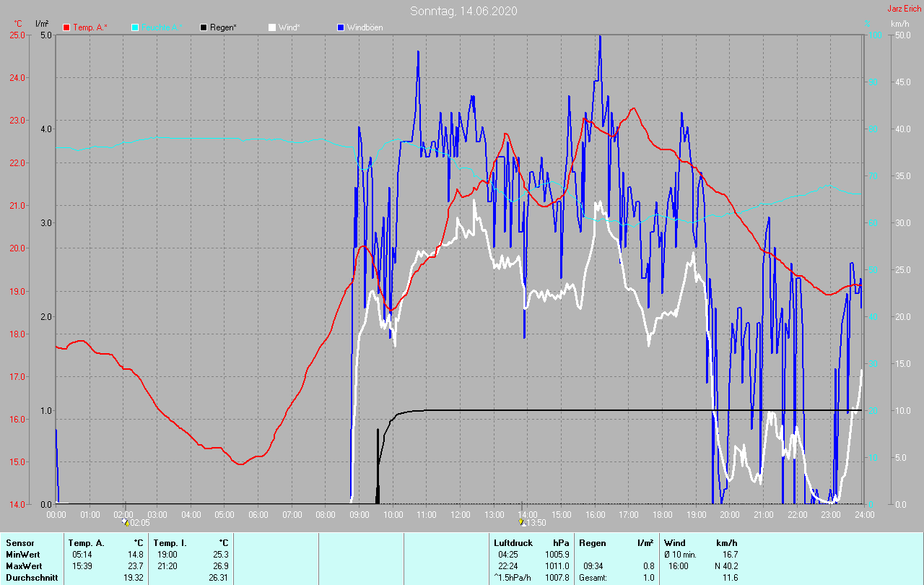Click the date title Sonntag, 14.06.2020
The height and width of the screenshot is (585, 924).
click(x=463, y=11)
